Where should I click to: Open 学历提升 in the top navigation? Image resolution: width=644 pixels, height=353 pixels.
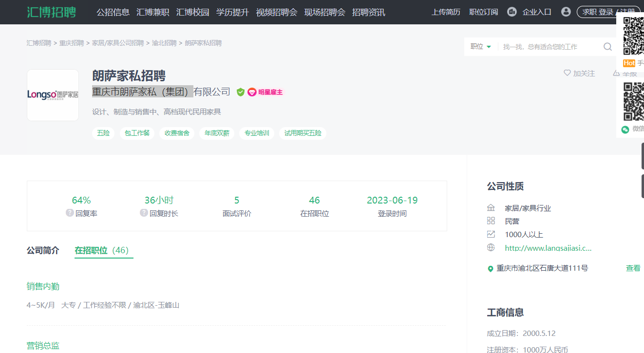coord(233,12)
